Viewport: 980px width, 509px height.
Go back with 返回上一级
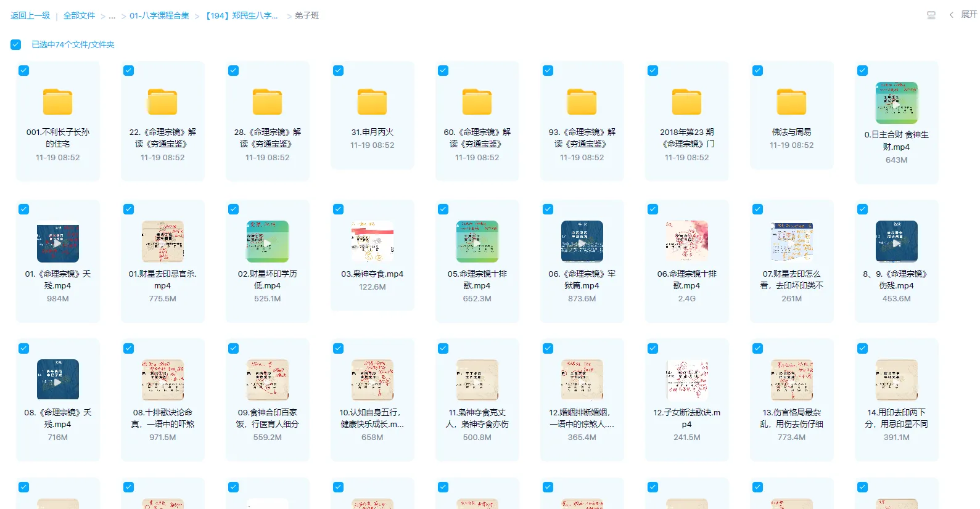[x=30, y=15]
